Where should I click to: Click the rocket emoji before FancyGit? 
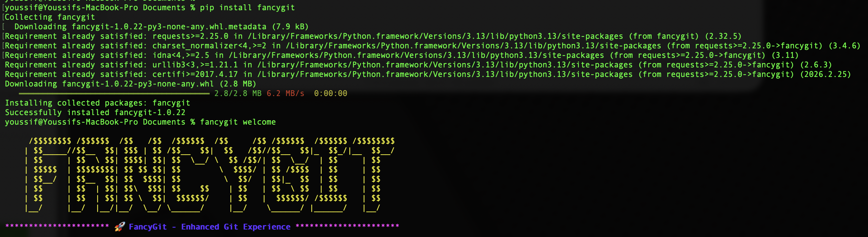coord(119,227)
